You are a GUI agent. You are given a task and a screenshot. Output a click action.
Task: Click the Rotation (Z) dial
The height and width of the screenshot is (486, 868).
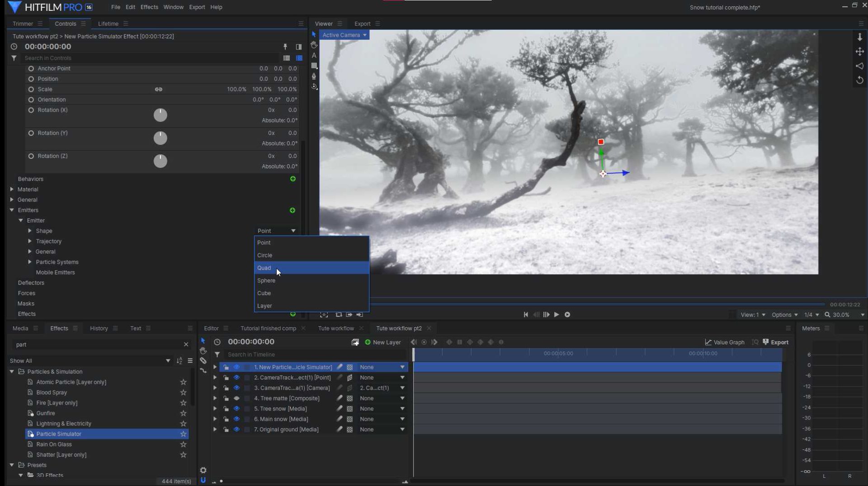pos(160,161)
